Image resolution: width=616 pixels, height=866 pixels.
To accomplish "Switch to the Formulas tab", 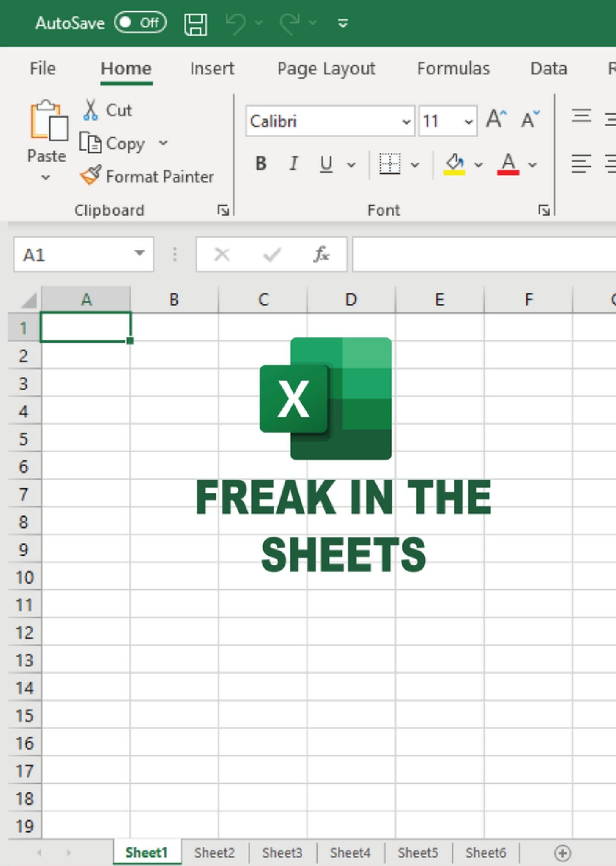I will tap(453, 69).
